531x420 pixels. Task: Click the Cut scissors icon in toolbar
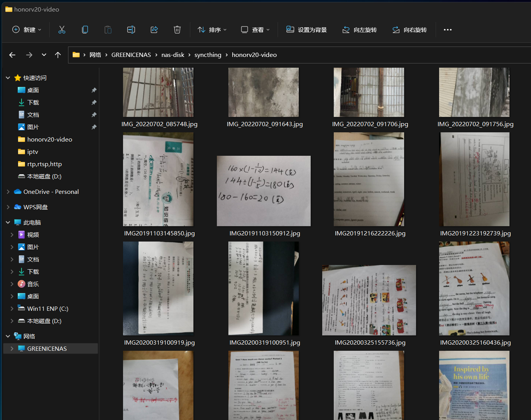62,30
